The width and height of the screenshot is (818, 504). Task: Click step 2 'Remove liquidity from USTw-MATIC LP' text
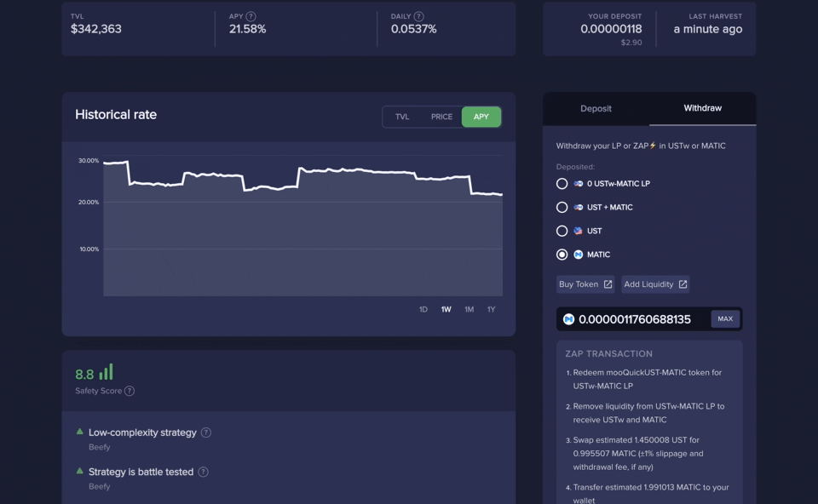click(648, 413)
